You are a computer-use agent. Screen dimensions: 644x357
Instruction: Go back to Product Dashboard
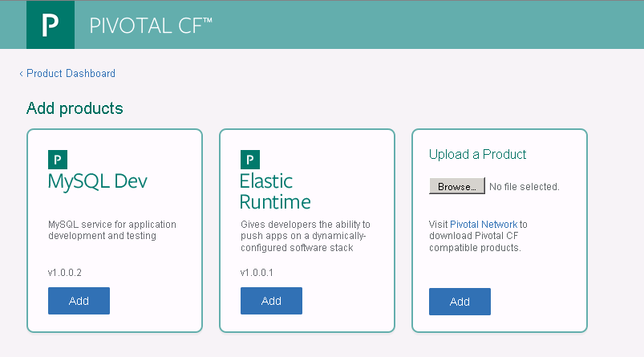point(71,74)
